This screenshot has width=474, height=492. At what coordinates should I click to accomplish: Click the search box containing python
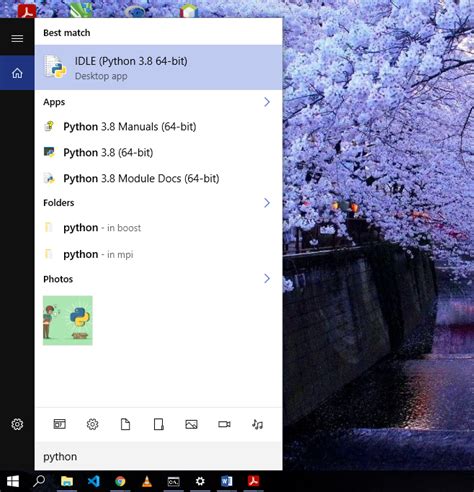tap(158, 457)
